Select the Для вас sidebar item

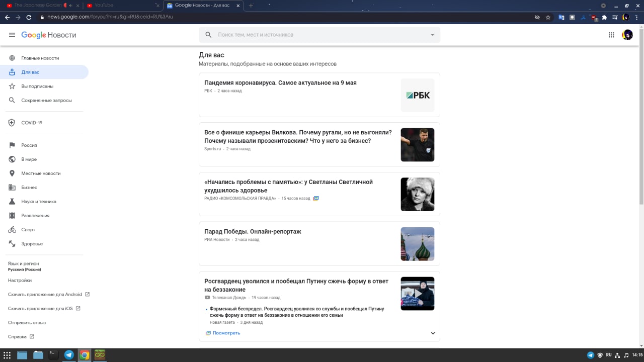(44, 72)
